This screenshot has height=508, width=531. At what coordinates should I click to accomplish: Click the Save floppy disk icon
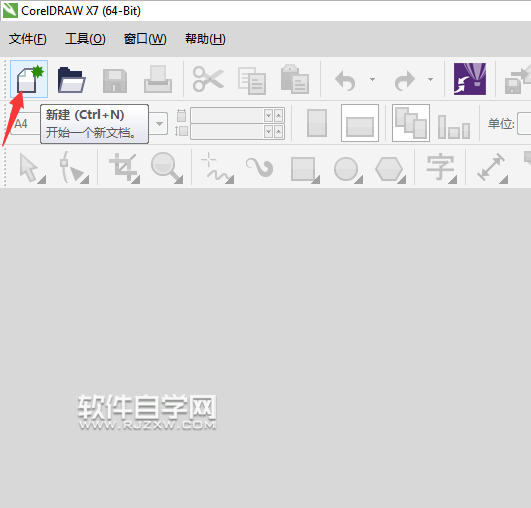pos(115,81)
